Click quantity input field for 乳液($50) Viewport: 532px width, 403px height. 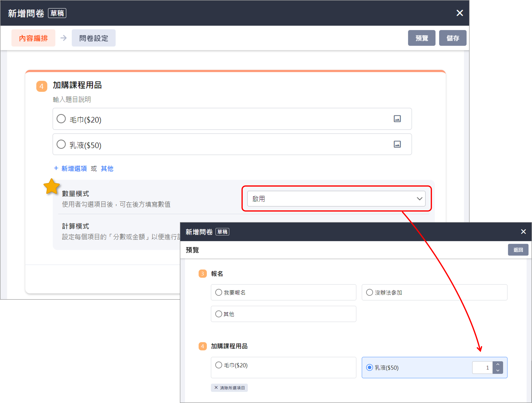[482, 368]
